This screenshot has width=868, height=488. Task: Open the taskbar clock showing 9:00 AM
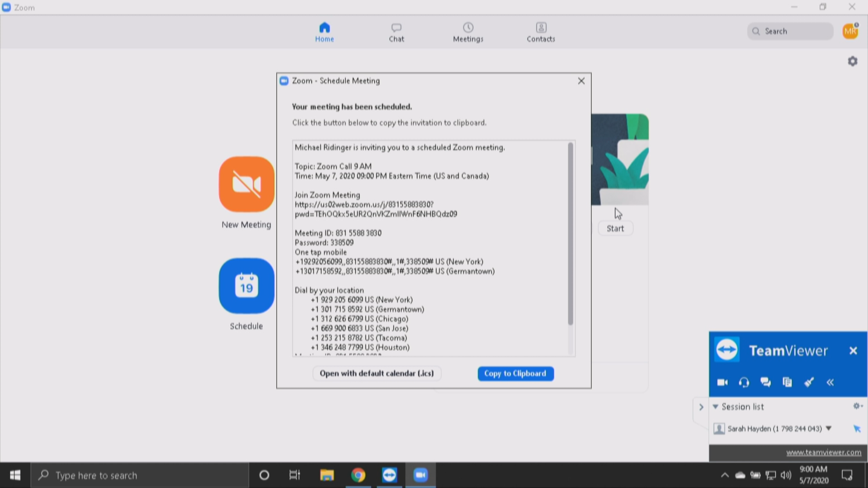[814, 475]
